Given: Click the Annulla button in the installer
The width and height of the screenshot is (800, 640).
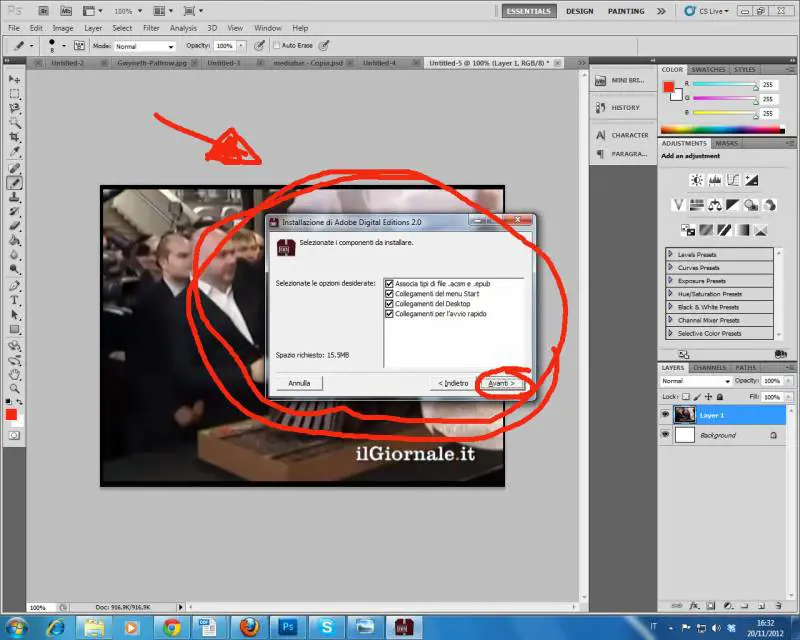Looking at the screenshot, I should point(299,383).
